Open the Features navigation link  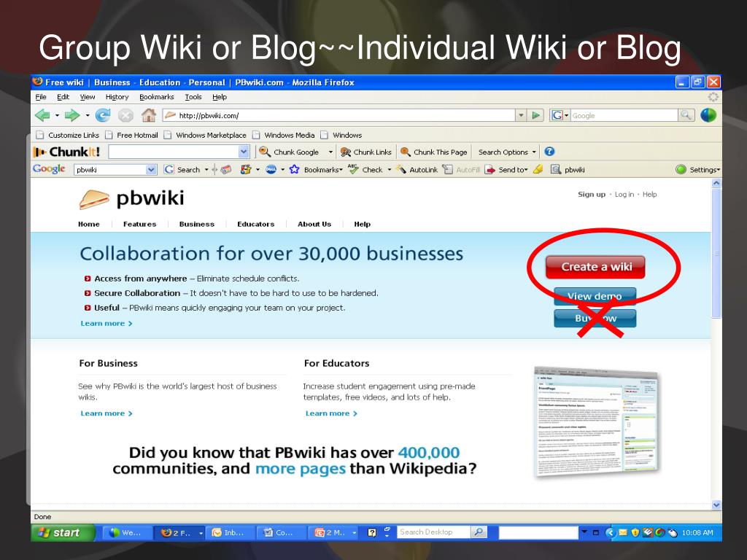point(139,224)
